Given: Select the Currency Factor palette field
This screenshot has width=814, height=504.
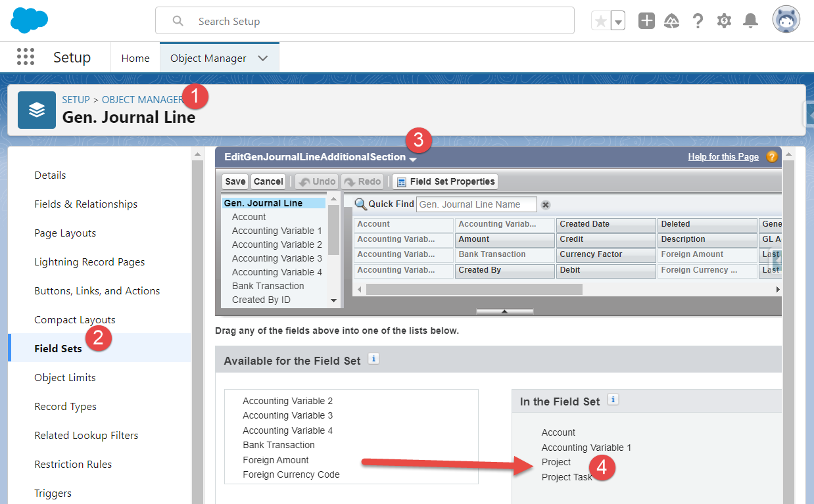Looking at the screenshot, I should coord(606,254).
